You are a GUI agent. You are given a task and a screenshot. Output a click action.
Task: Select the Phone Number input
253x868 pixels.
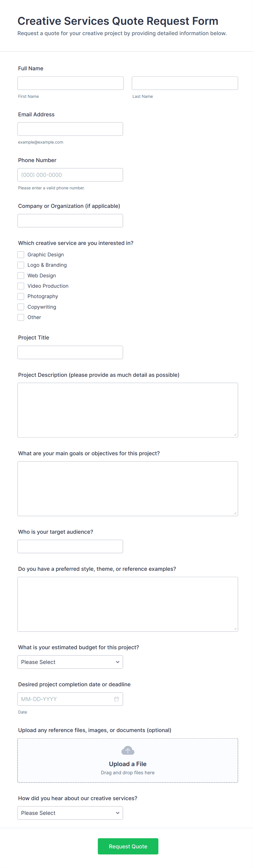click(70, 175)
